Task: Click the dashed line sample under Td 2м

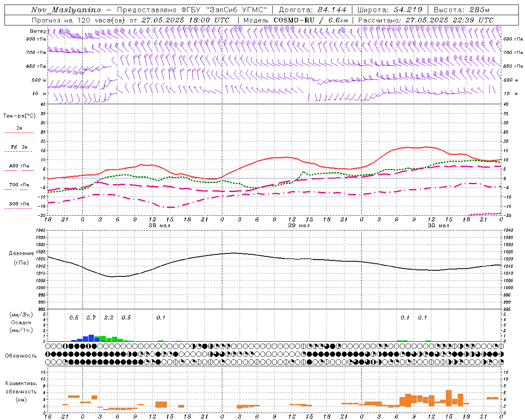Action: point(19,152)
